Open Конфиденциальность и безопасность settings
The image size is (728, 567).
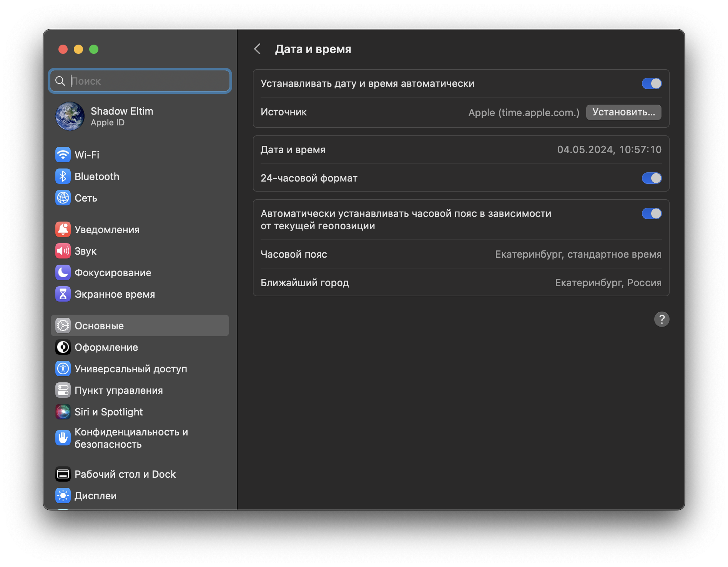click(x=131, y=438)
